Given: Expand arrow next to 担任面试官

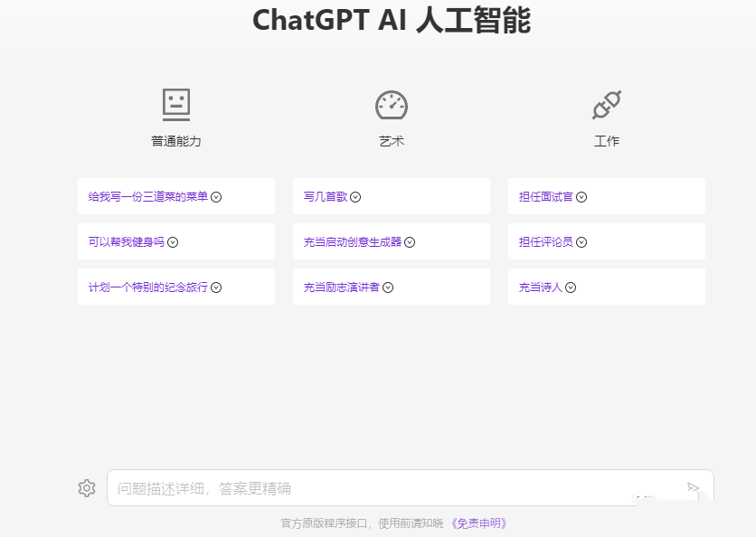Looking at the screenshot, I should coord(581,197).
